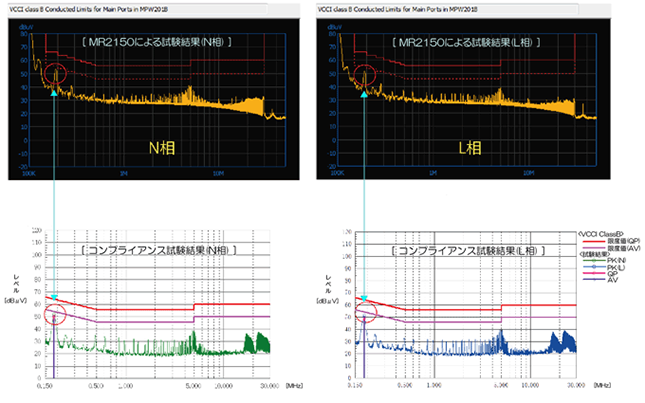
Task: Click the QP entry under 試験結果
Action: 601,273
